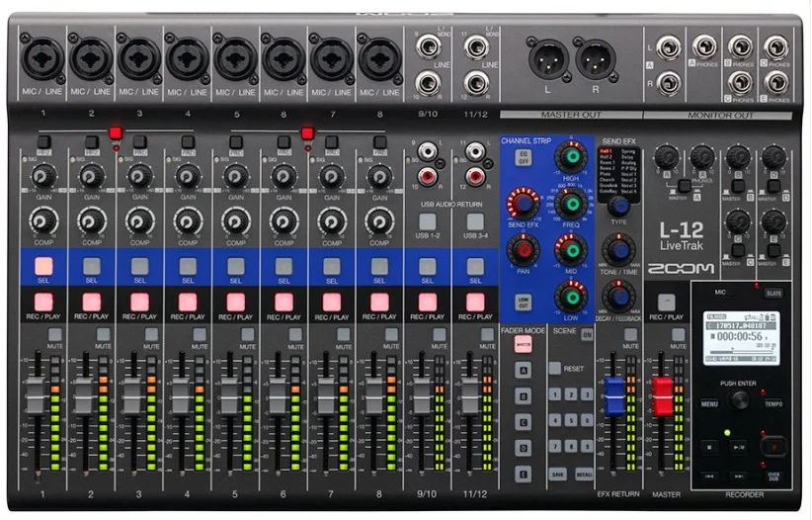The image size is (812, 520).
Task: Mute the EFX RETURN channel
Action: [630, 334]
